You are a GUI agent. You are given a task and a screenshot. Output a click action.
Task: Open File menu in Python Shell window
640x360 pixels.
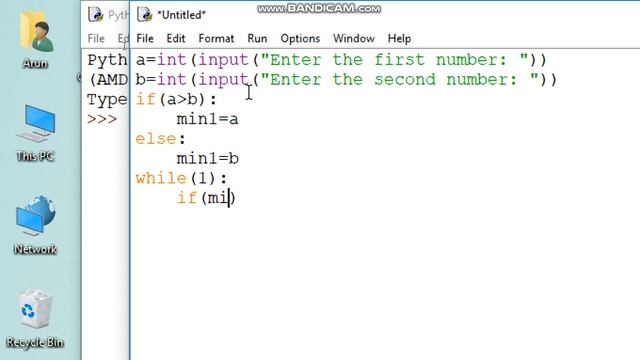tap(96, 38)
